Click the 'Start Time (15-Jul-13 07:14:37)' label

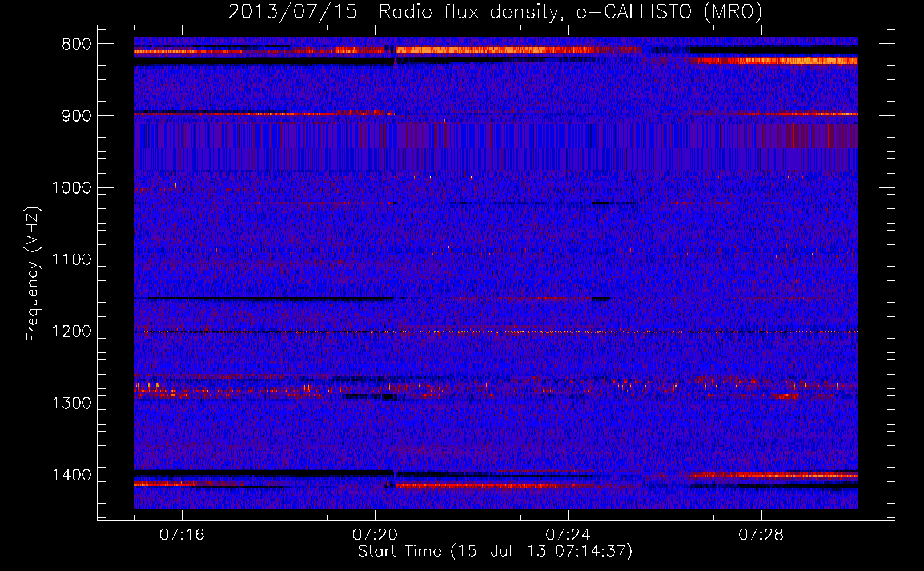pyautogui.click(x=495, y=552)
